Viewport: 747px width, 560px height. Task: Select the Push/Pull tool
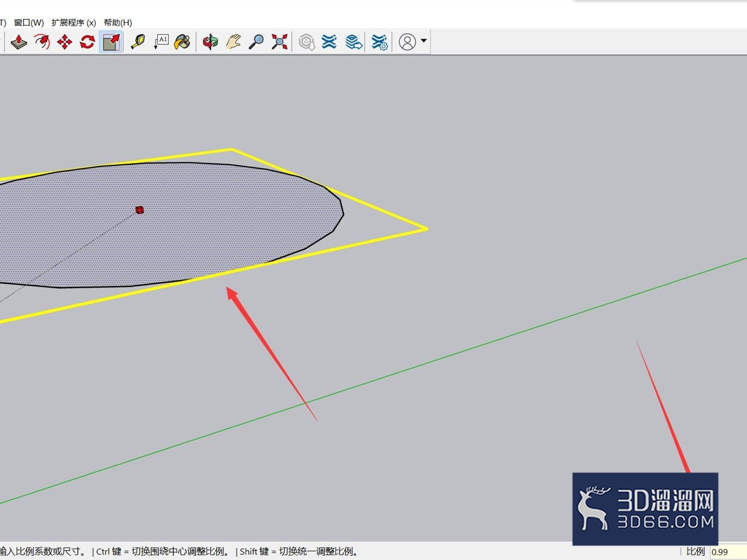click(x=19, y=42)
